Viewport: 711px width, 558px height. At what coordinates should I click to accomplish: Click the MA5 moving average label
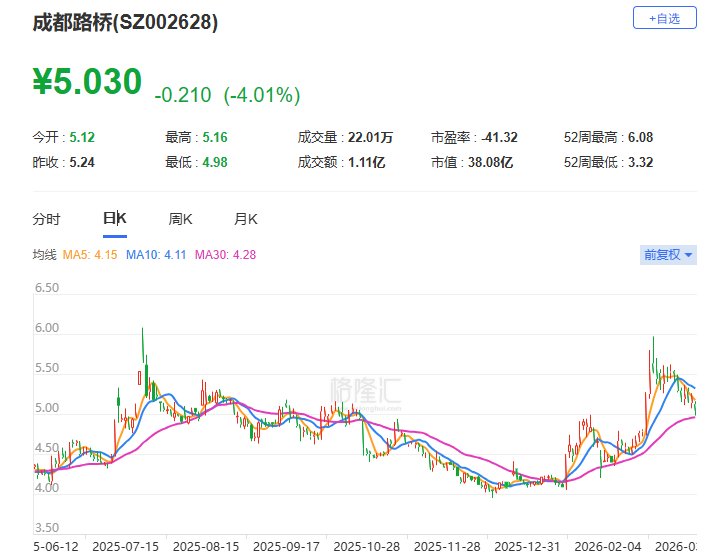coord(91,255)
